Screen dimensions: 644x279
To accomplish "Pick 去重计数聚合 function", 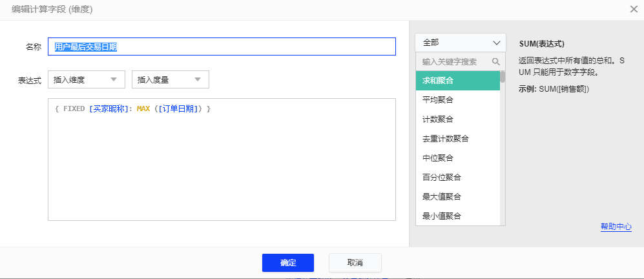I will pyautogui.click(x=457, y=138).
